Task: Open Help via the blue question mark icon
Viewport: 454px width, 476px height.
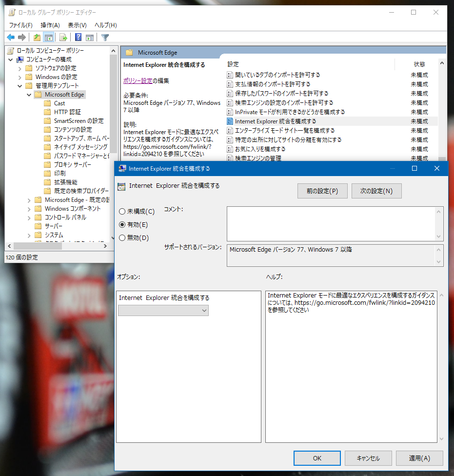Action: (x=78, y=37)
